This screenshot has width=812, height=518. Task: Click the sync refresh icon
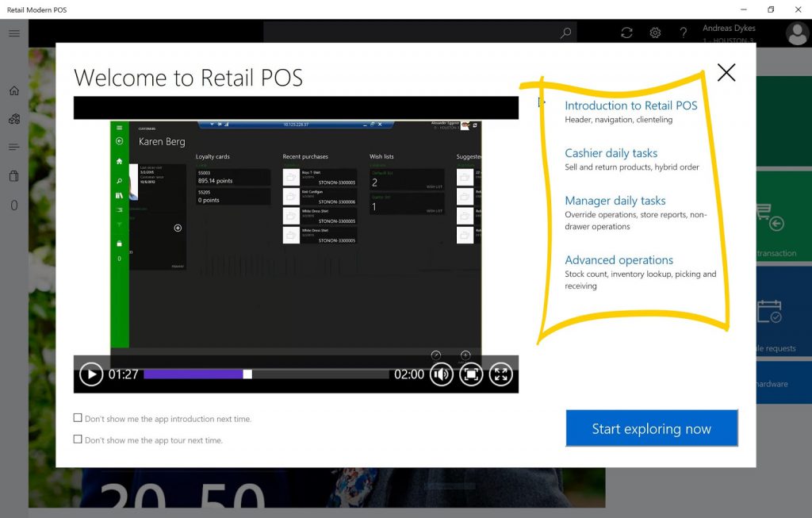[x=626, y=33]
